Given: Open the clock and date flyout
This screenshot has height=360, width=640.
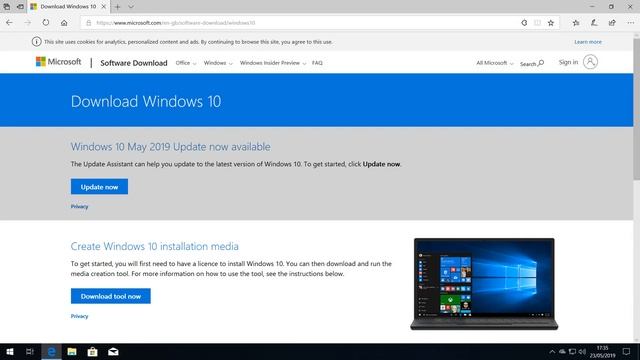Looking at the screenshot, I should [602, 351].
